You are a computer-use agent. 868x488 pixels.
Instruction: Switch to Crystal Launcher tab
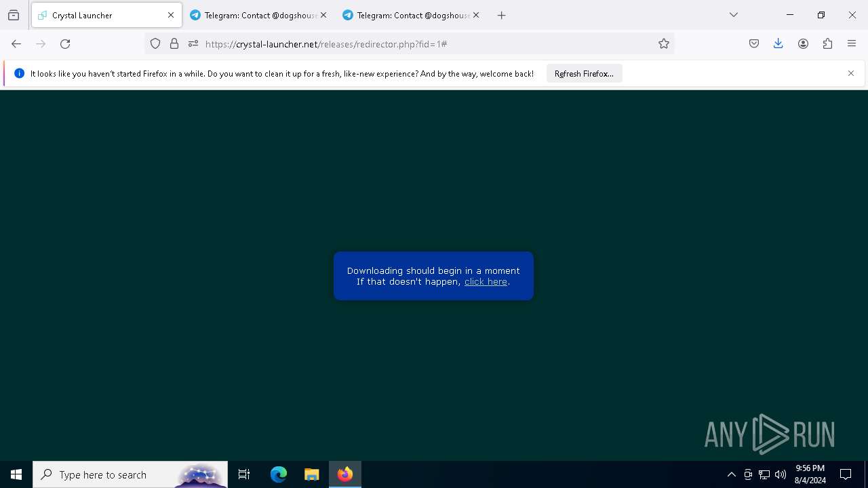coord(106,15)
